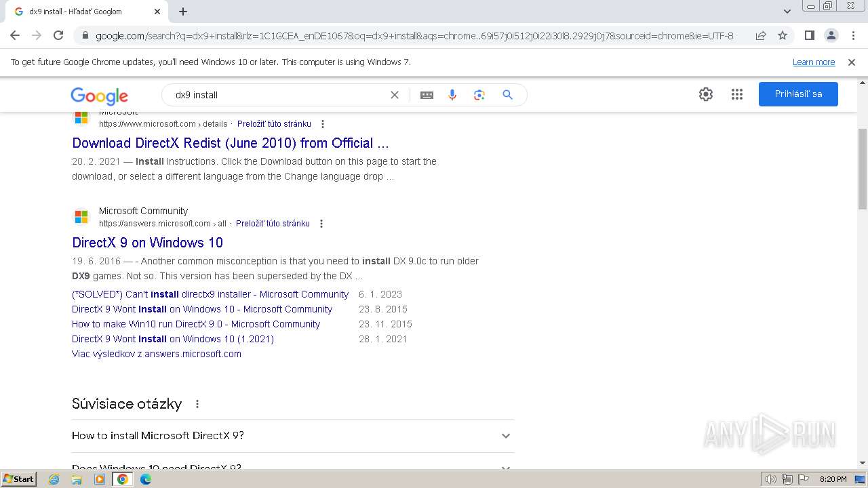The image size is (868, 488).
Task: Clear the search query text
Action: [x=394, y=95]
